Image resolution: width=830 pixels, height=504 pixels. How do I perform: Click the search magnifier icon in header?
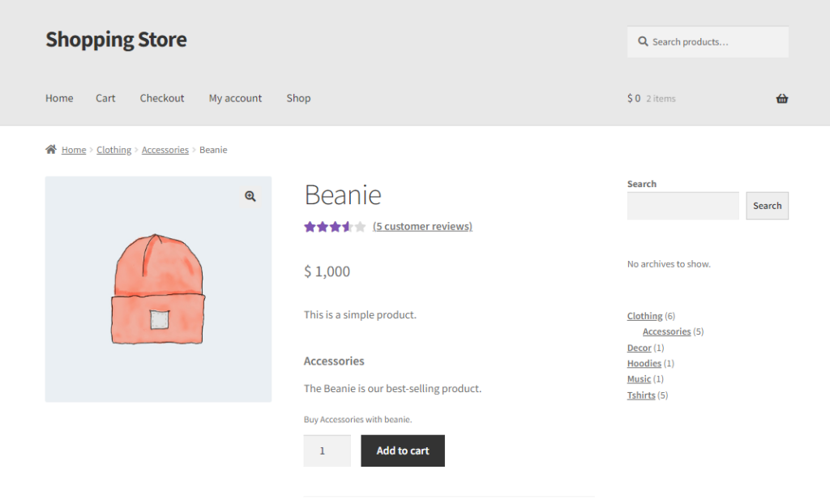coord(643,41)
